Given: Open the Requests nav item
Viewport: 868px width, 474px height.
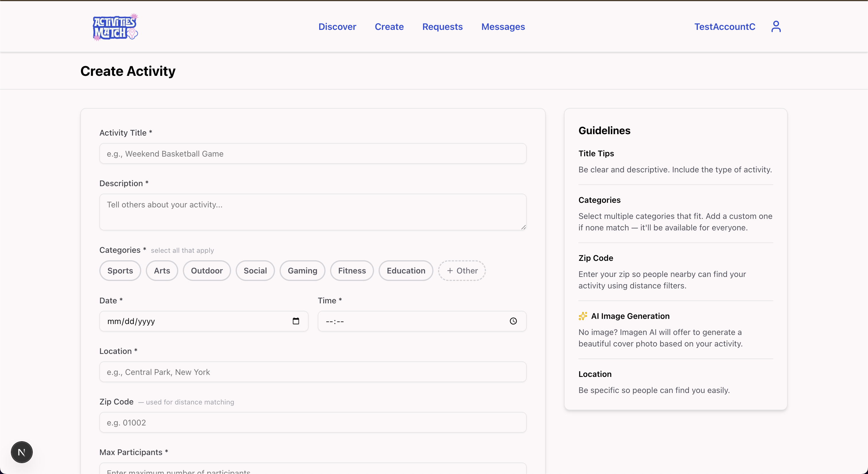Looking at the screenshot, I should [442, 27].
